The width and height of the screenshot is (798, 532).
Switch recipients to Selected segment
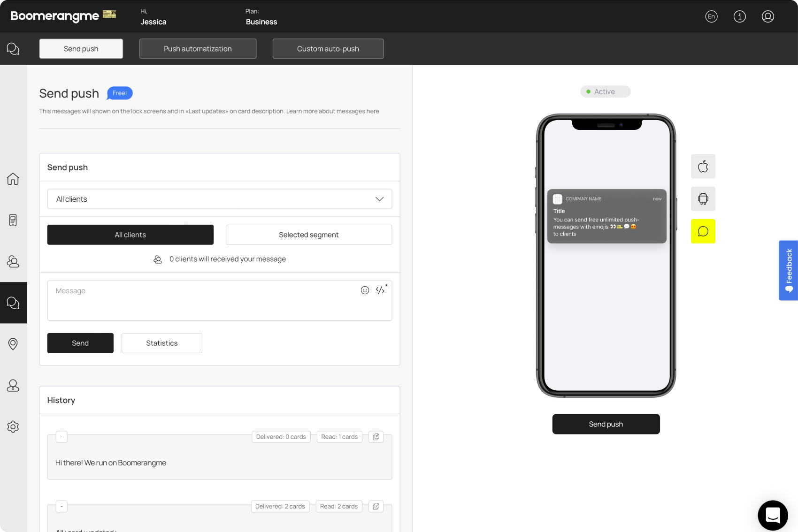(x=308, y=235)
